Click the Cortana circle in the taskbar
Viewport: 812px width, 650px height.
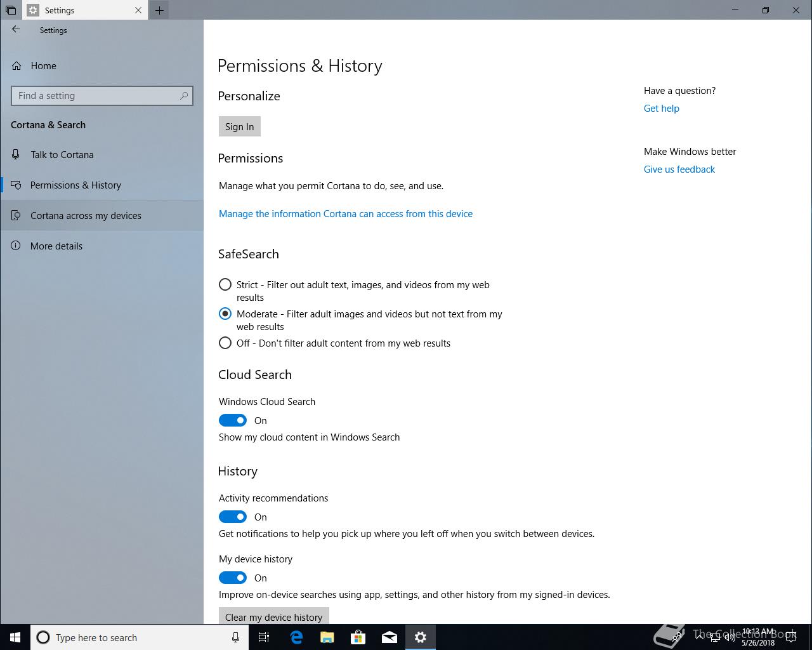click(x=43, y=637)
